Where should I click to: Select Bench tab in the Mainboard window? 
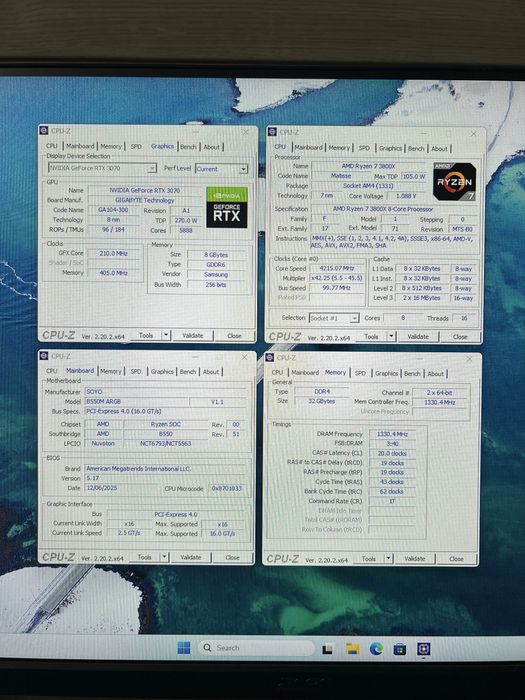188,371
